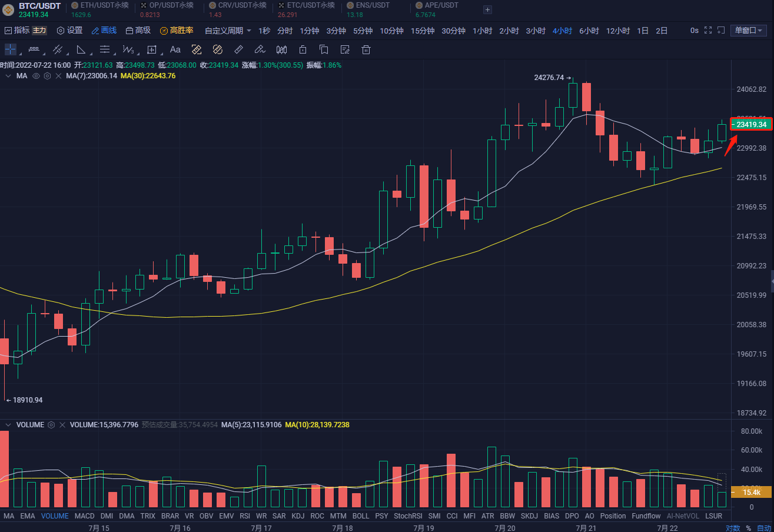
Task: Select the 分时 timeframe
Action: [284, 31]
